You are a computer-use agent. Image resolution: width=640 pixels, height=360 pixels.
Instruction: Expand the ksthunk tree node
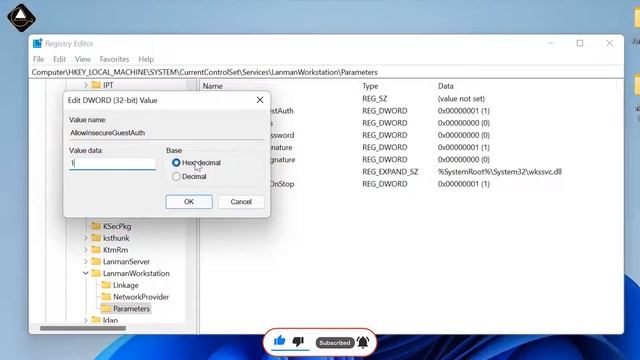86,238
